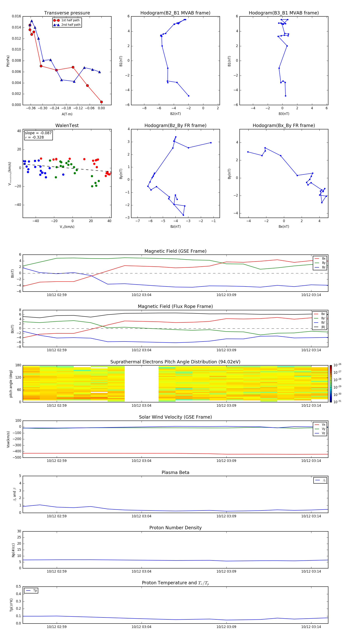Image resolution: width=351 pixels, height=644 pixels.
Task: Click the "slope = -0.087" annotation
Action: pyautogui.click(x=38, y=133)
